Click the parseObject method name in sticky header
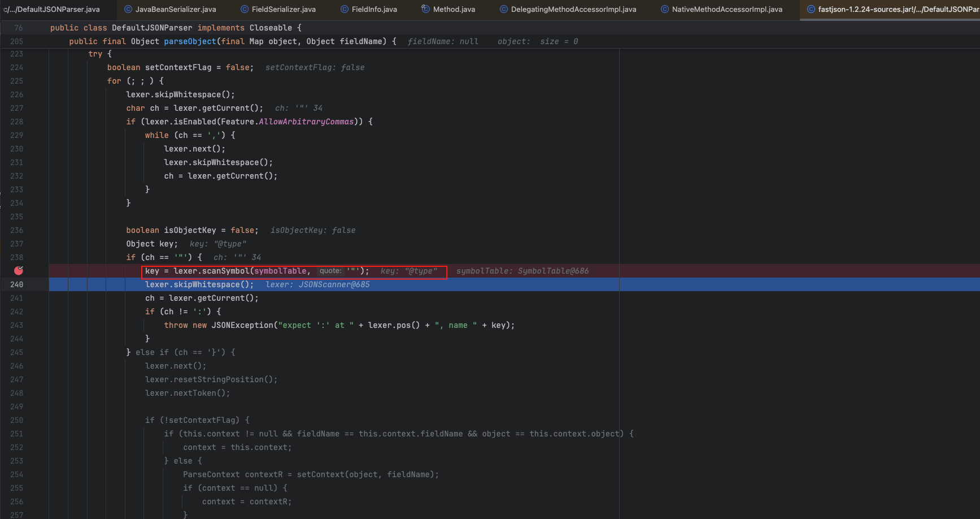Viewport: 980px width, 519px height. point(190,41)
